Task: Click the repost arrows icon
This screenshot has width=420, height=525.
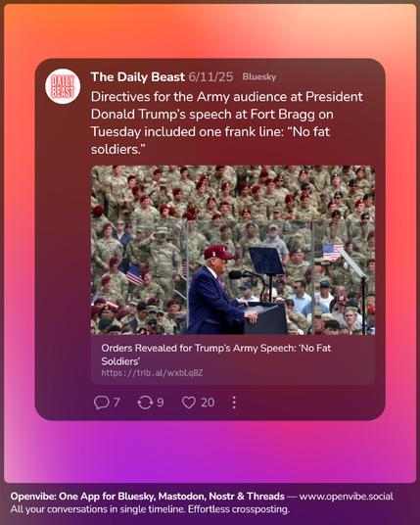Action: pyautogui.click(x=145, y=403)
